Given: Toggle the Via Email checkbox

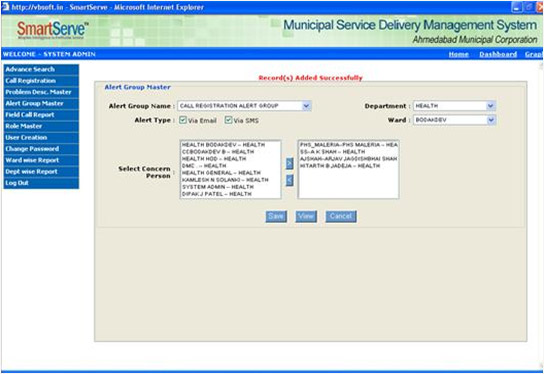Looking at the screenshot, I should click(x=183, y=120).
